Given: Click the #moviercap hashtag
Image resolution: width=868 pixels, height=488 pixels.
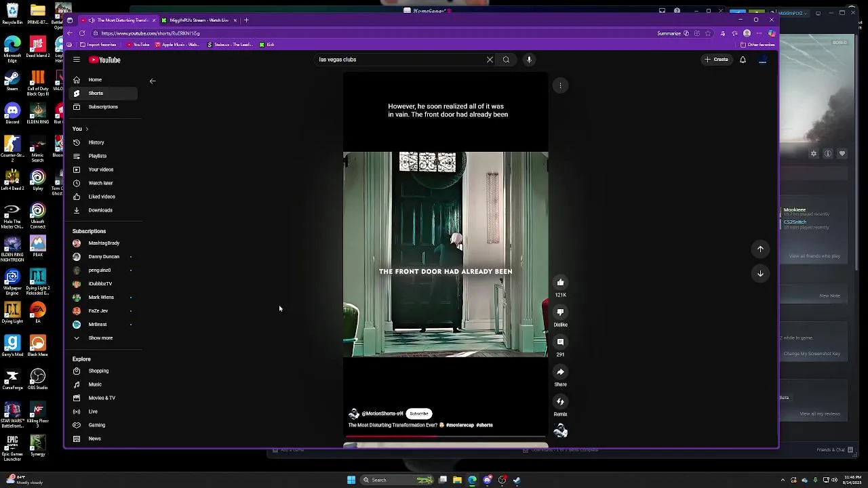Looking at the screenshot, I should 460,425.
